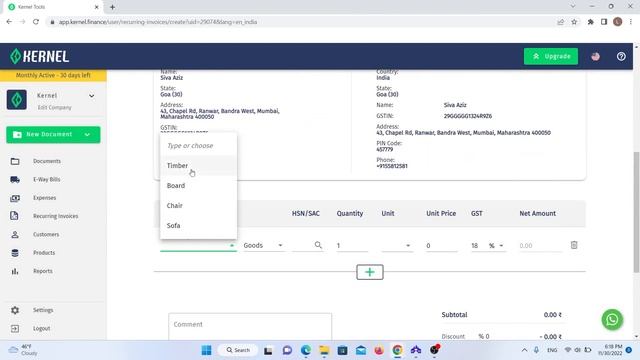Click the GST value 18 field

476,245
